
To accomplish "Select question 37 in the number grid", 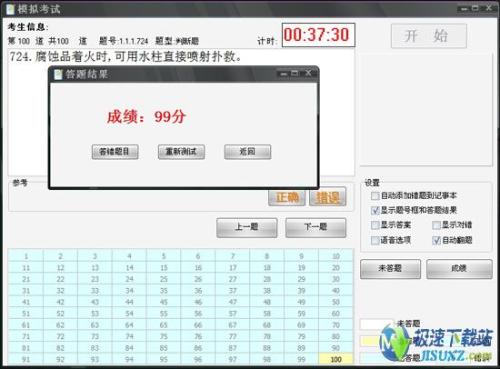I will 233,291.
